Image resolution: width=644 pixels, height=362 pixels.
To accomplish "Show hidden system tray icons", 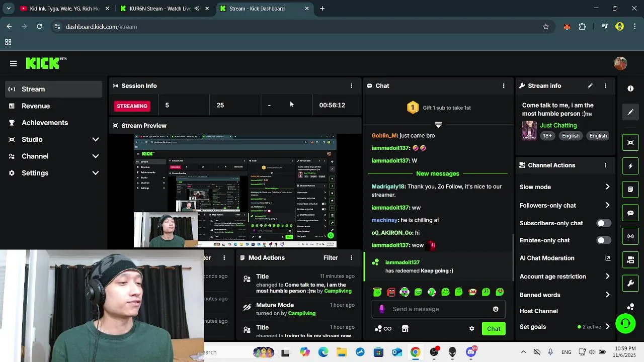I will point(523,352).
